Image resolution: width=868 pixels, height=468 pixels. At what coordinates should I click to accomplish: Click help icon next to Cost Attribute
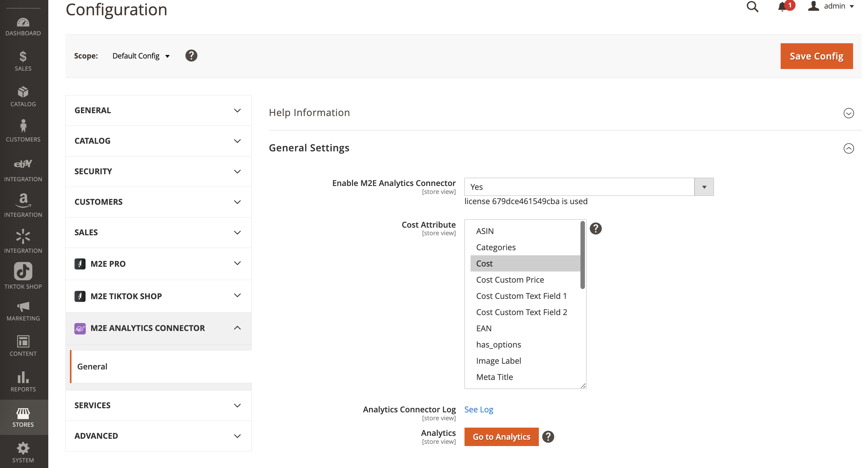pyautogui.click(x=595, y=229)
